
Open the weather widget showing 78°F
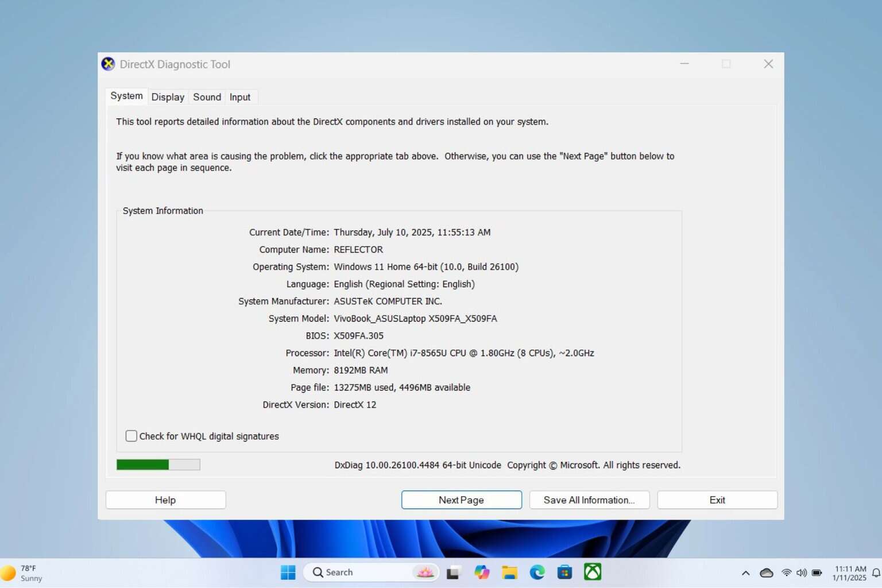[x=23, y=572]
